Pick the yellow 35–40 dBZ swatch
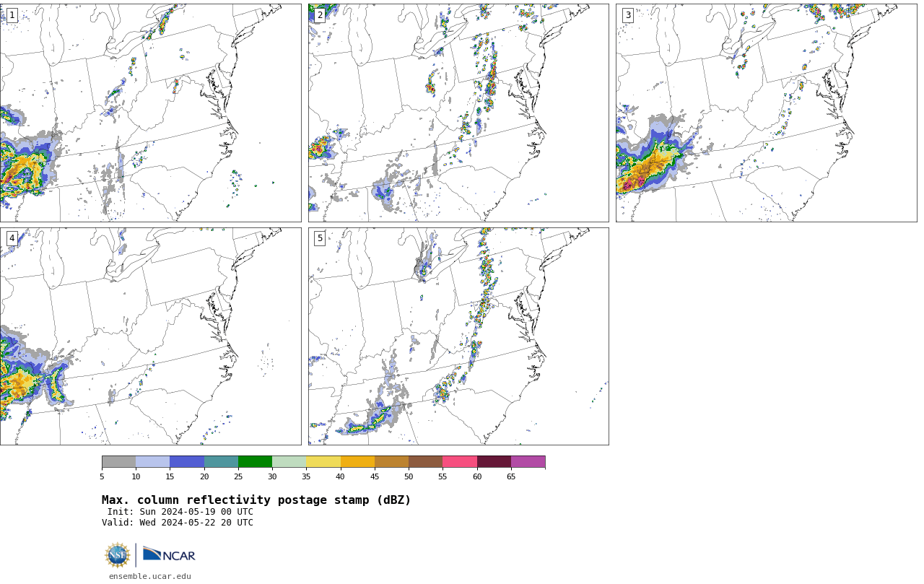 (x=323, y=462)
